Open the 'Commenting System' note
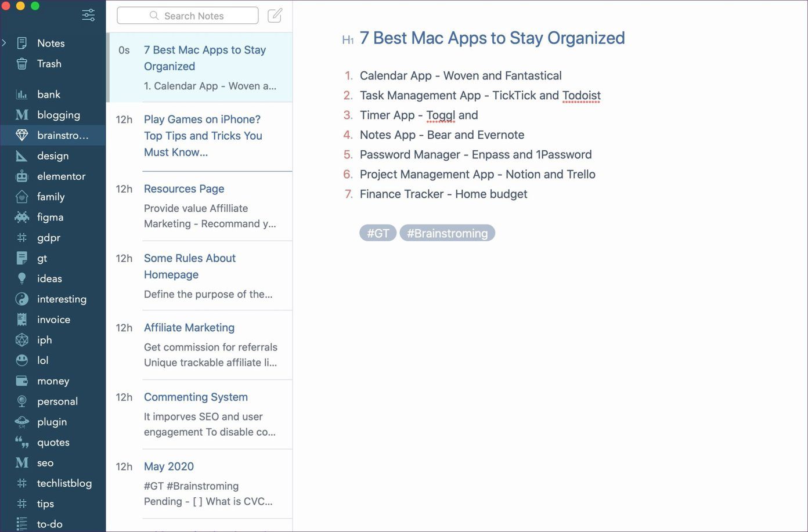The height and width of the screenshot is (532, 808). (200, 414)
